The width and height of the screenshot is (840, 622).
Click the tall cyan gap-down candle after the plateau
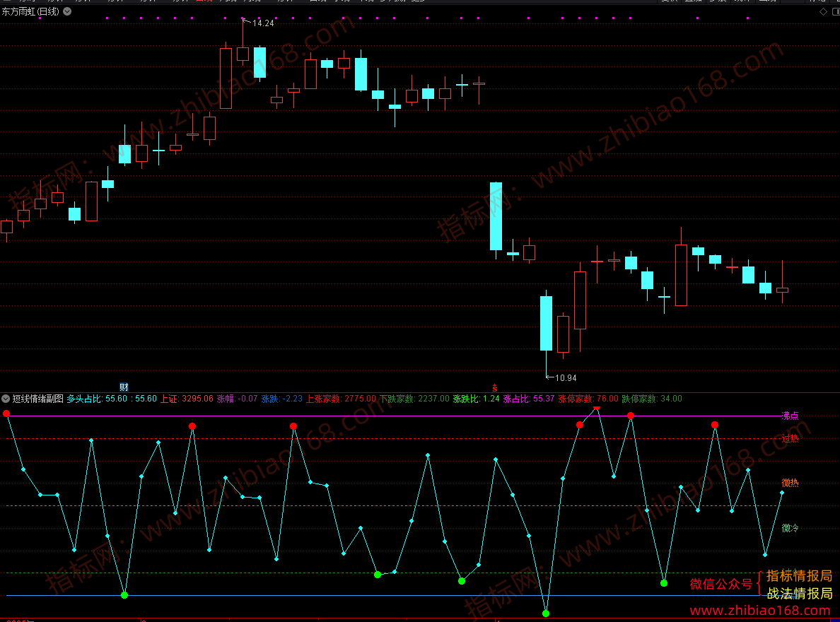(496, 216)
